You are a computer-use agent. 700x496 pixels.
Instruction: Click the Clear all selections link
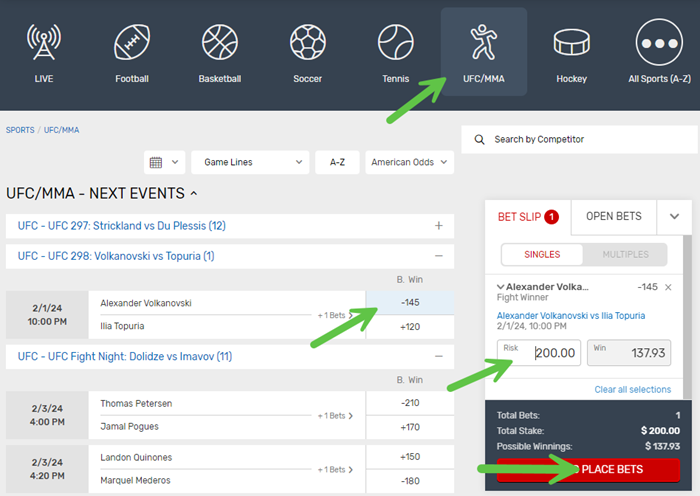point(632,389)
